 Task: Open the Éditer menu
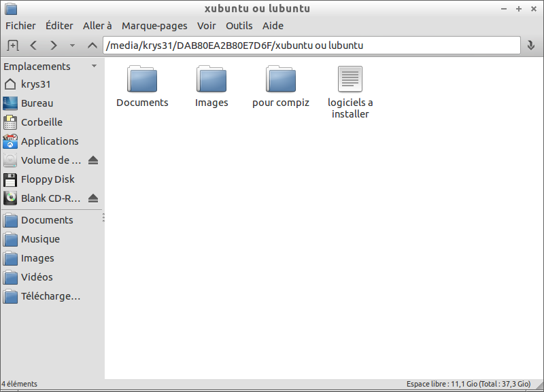coord(59,26)
